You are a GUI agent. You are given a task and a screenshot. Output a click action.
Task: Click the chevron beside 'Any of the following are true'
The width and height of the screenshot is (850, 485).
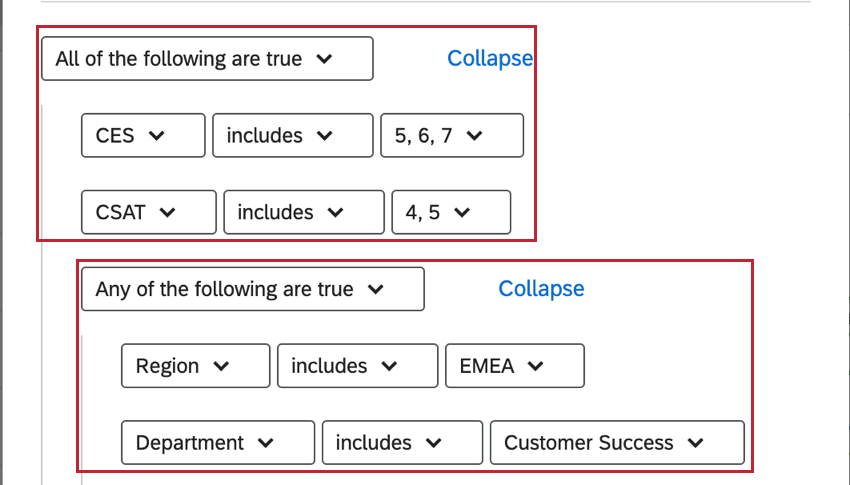click(376, 289)
